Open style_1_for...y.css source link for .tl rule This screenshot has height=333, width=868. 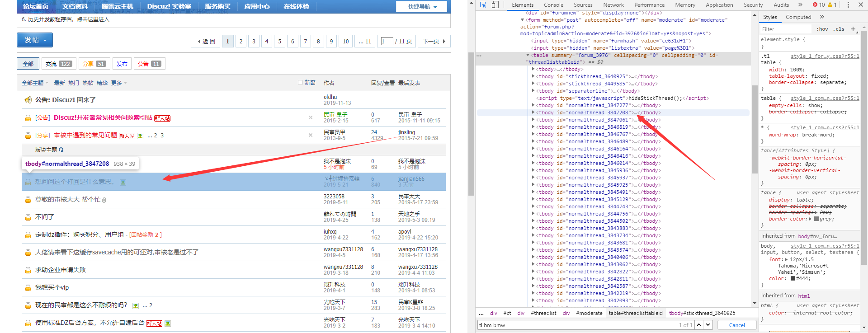point(825,56)
